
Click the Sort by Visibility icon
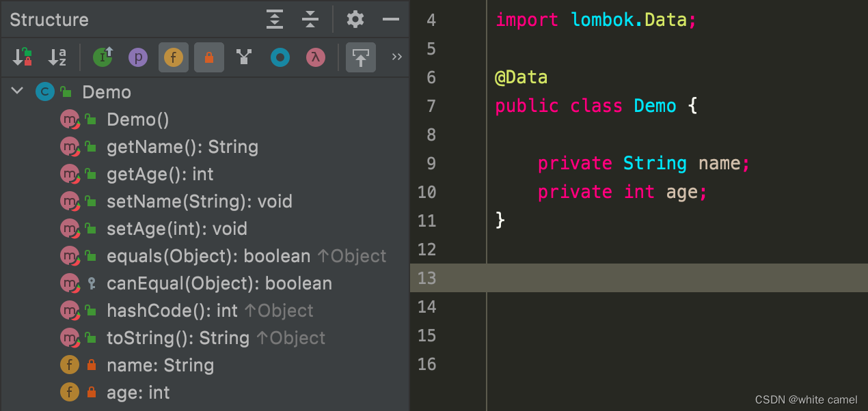click(23, 57)
